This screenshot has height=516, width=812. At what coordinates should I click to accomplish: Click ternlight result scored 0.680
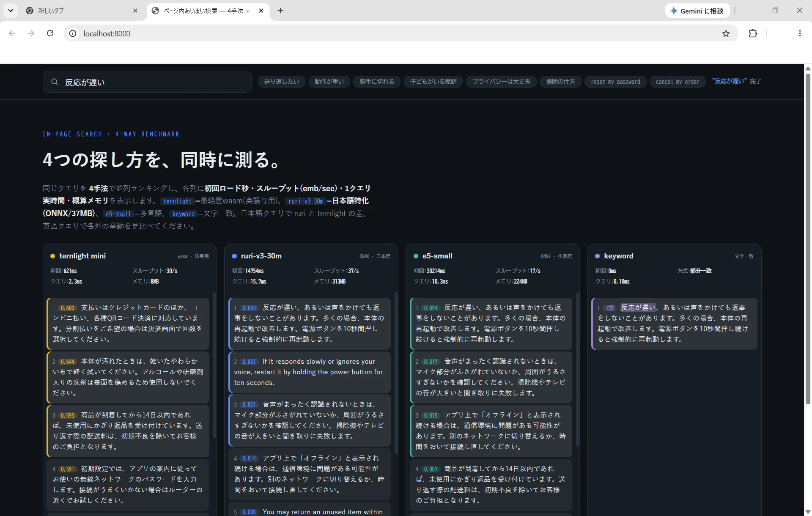[128, 324]
